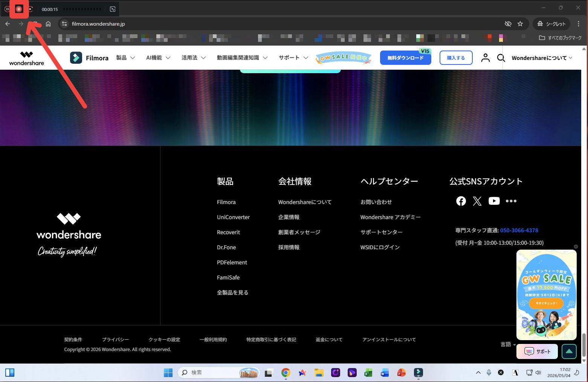Open the Windows Start menu

point(168,373)
